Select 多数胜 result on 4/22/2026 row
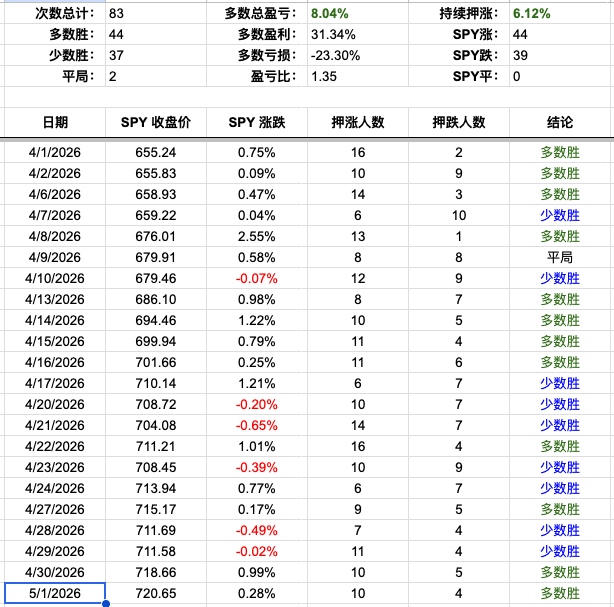The height and width of the screenshot is (607, 614). pyautogui.click(x=560, y=446)
